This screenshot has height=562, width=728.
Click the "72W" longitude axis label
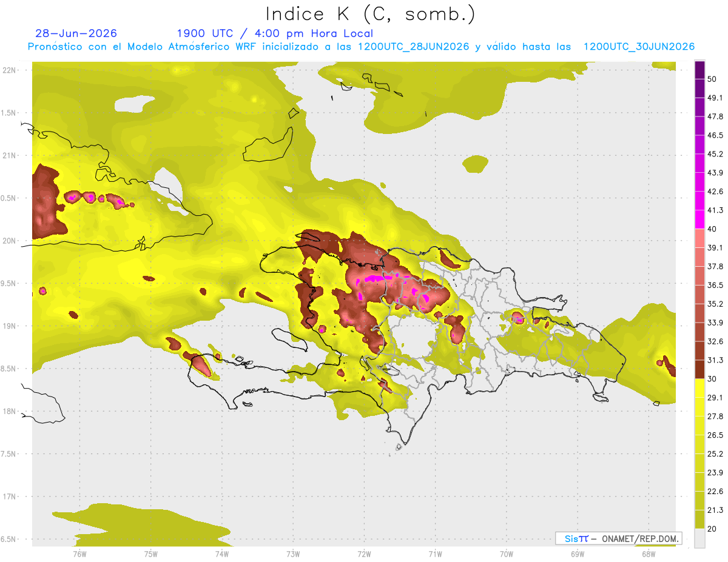(x=364, y=554)
